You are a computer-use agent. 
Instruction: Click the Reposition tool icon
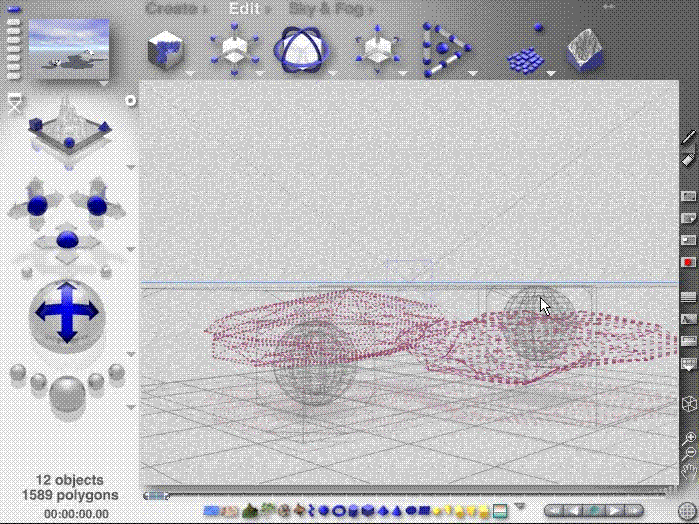pyautogui.click(x=377, y=48)
